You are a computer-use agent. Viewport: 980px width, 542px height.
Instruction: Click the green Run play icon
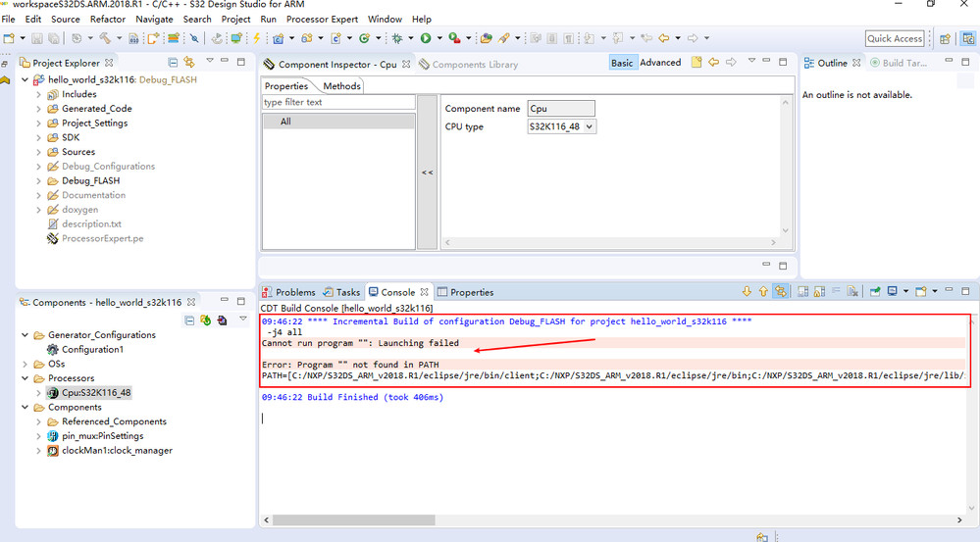click(426, 38)
